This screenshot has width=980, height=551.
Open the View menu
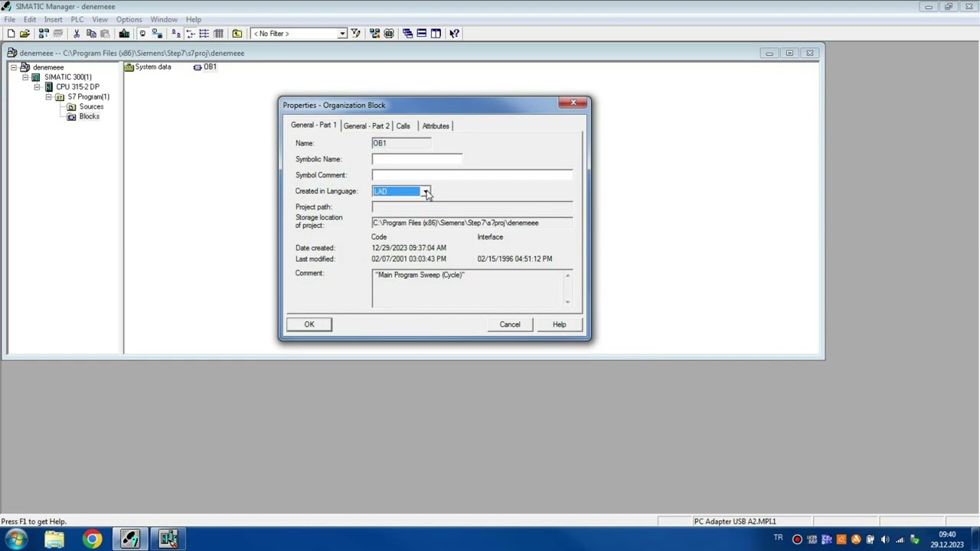(x=100, y=19)
